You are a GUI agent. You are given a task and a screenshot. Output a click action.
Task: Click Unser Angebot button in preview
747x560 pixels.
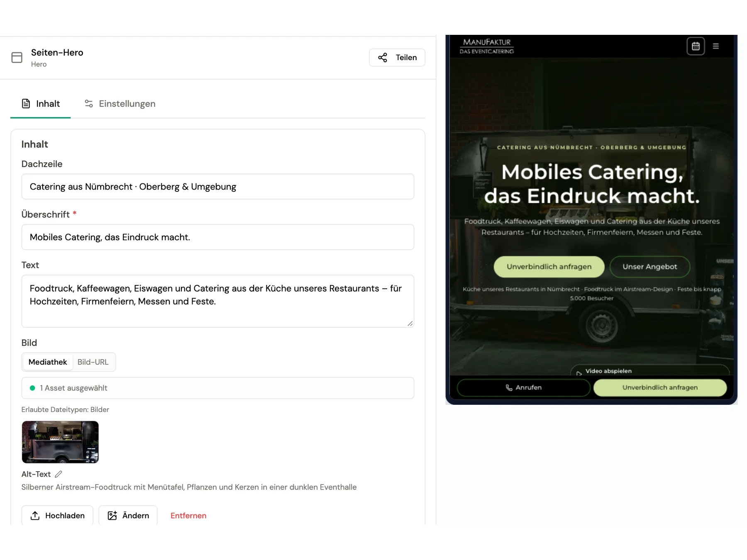coord(650,267)
